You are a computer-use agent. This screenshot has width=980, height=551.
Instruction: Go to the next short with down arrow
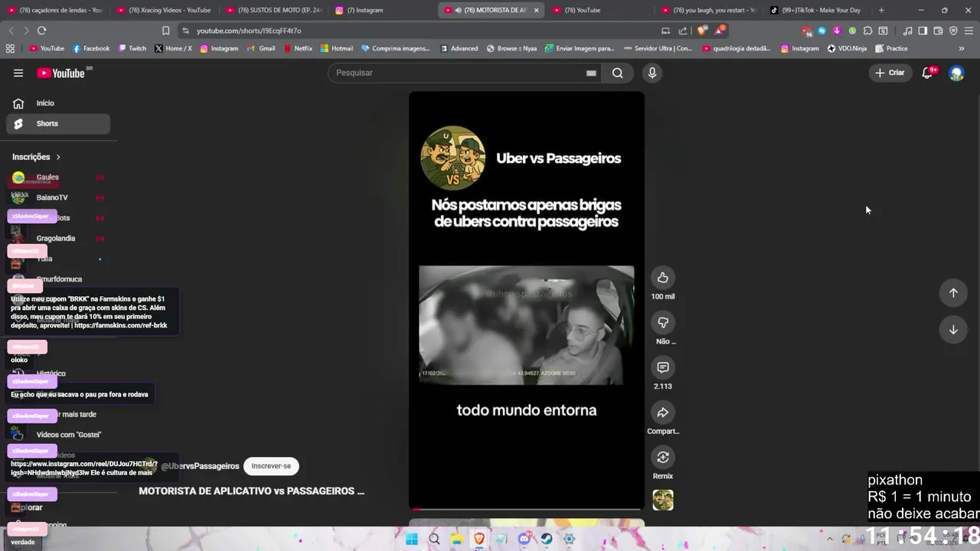(953, 330)
